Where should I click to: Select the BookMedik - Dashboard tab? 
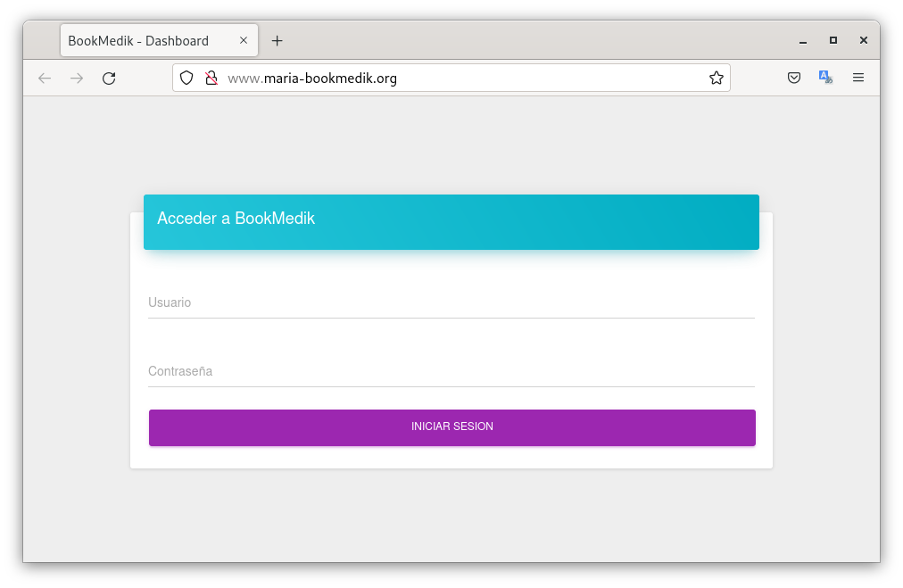[143, 41]
